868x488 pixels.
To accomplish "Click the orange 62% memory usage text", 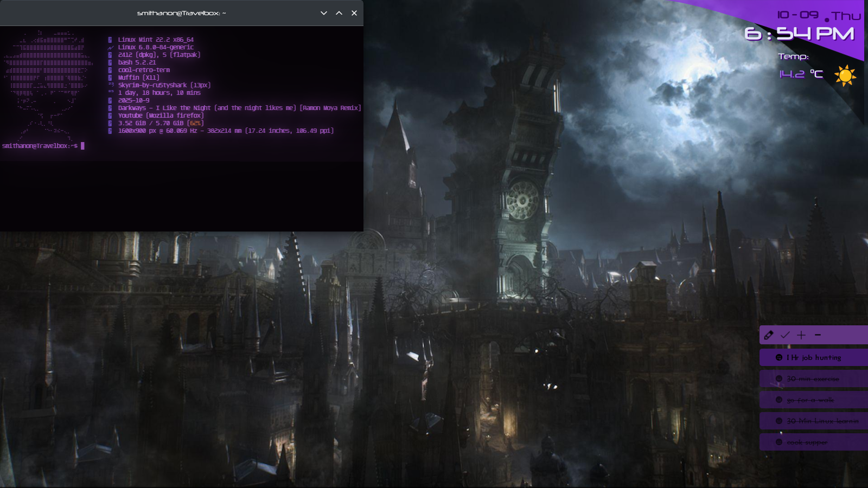I will click(195, 123).
